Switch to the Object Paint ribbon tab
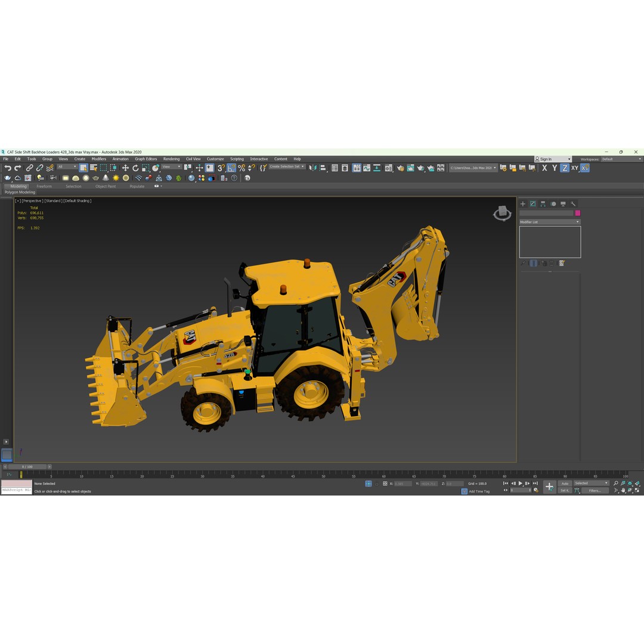Viewport: 644px width, 644px height. point(106,187)
